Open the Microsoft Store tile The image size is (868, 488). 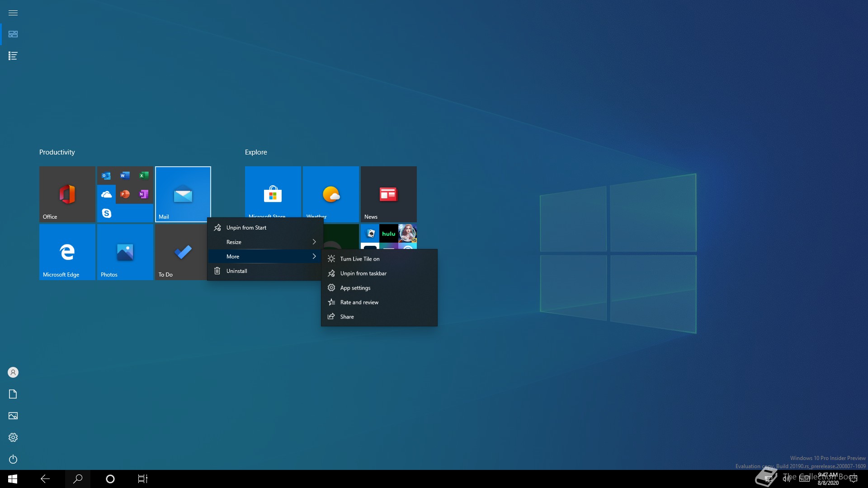coord(273,192)
